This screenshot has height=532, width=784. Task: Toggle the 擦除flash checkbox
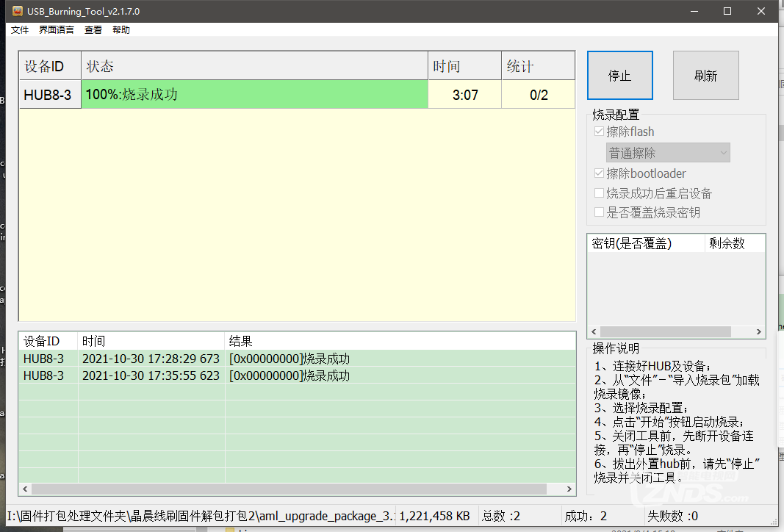click(x=600, y=132)
